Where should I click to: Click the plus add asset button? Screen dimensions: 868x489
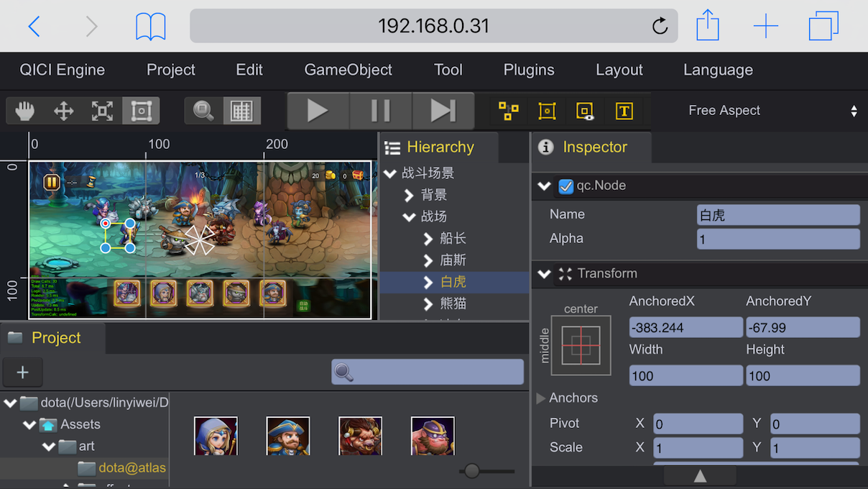[22, 372]
